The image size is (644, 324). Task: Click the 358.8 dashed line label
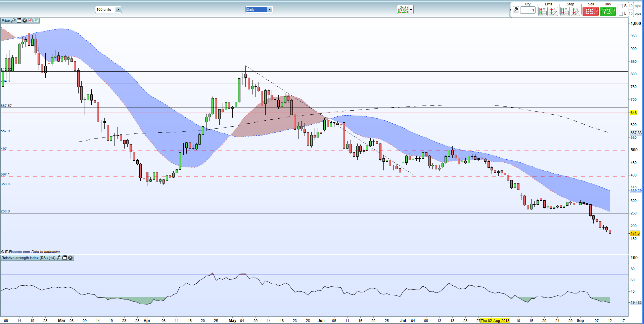(5, 184)
